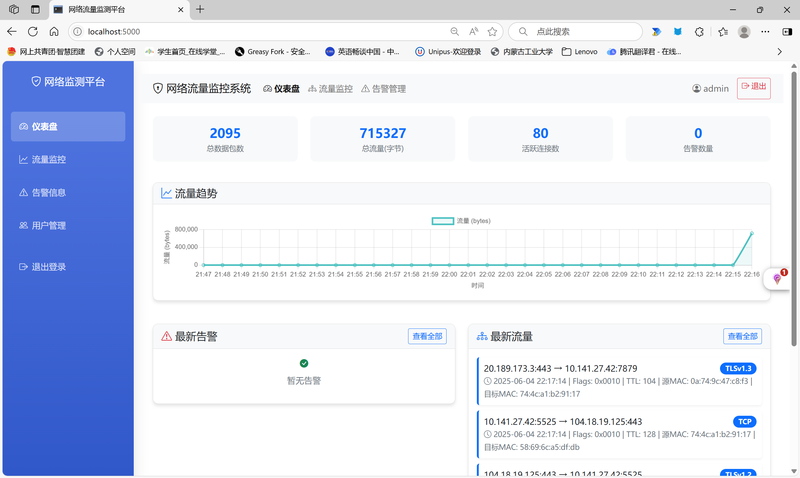Switch to 流量监控 tab in top navigation
This screenshot has width=800, height=478.
tap(330, 89)
